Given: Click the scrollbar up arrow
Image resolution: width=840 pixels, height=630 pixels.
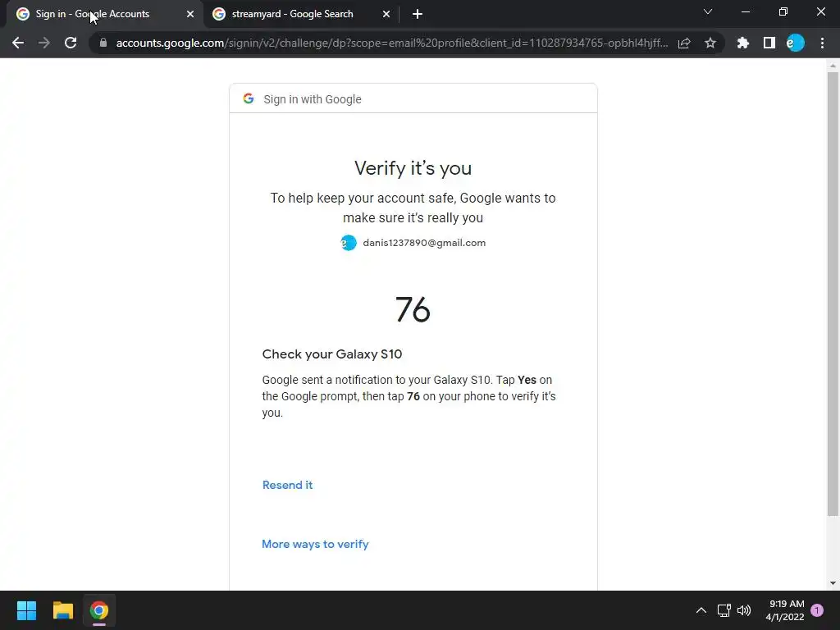Looking at the screenshot, I should [x=833, y=66].
